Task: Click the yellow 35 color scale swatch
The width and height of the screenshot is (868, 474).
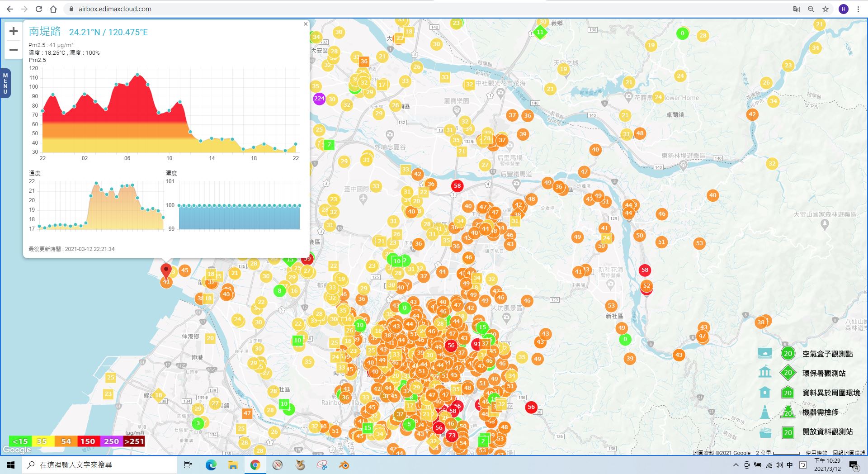Action: [x=42, y=441]
